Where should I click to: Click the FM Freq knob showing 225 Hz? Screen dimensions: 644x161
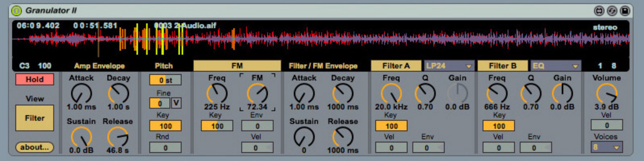pos(217,93)
